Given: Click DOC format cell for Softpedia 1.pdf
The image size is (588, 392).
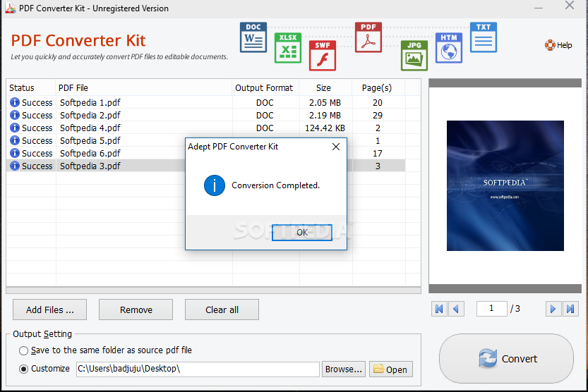Looking at the screenshot, I should pyautogui.click(x=265, y=103).
